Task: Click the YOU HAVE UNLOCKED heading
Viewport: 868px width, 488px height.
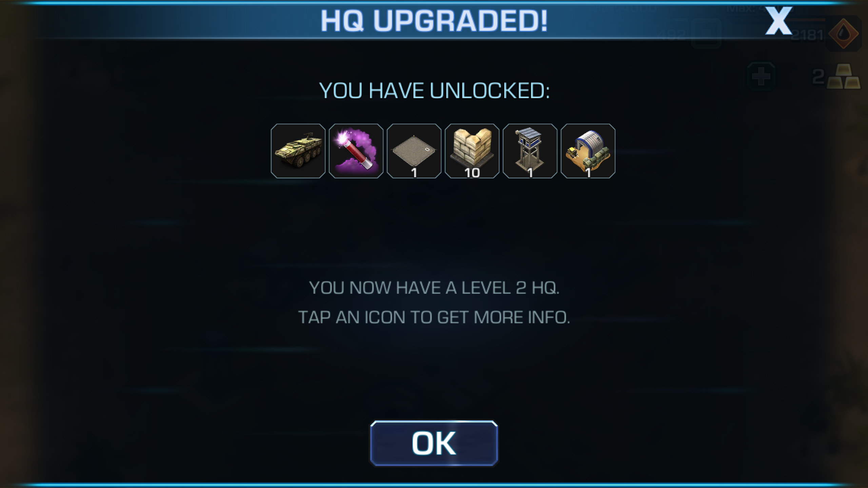Action: point(434,91)
